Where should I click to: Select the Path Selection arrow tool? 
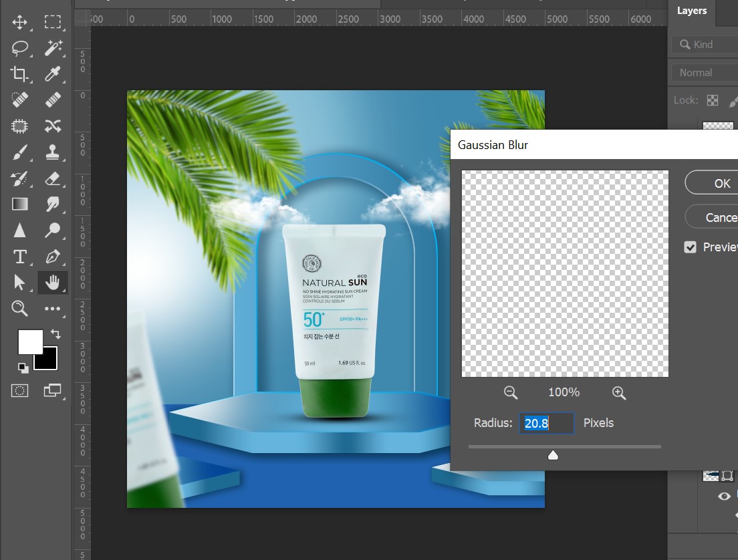point(19,283)
